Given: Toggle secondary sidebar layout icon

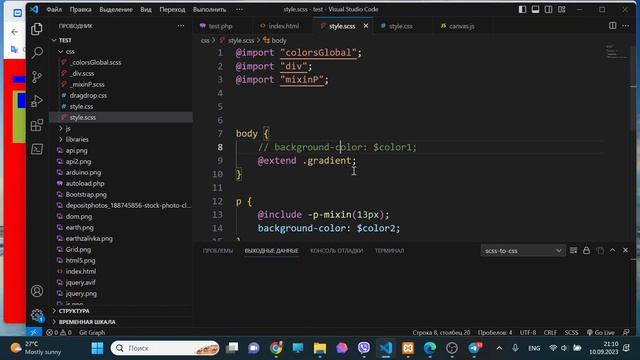Looking at the screenshot, I should [549, 9].
